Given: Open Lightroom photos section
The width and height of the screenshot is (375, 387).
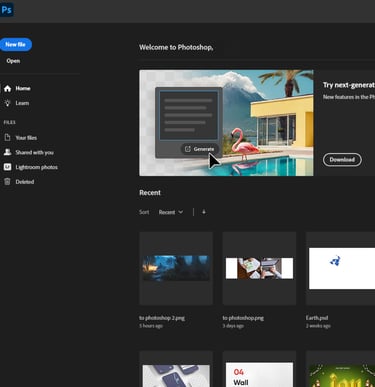Looking at the screenshot, I should point(36,167).
